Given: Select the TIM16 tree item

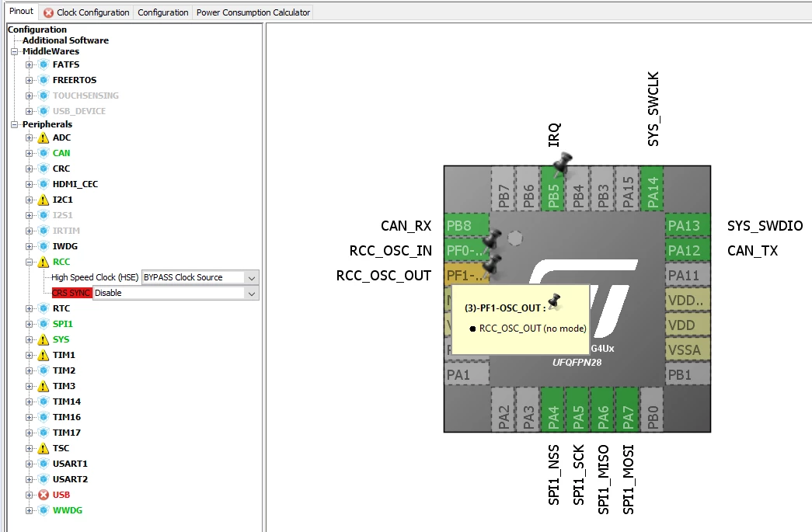Looking at the screenshot, I should click(x=66, y=417).
